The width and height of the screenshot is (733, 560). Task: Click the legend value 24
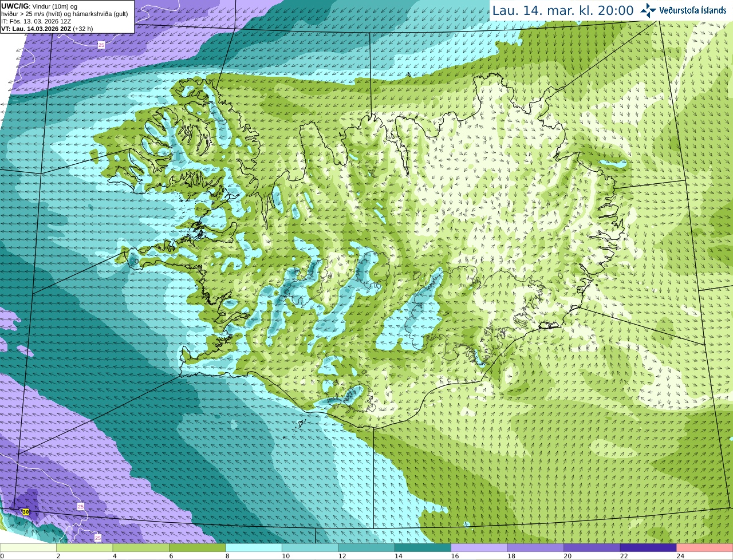680,556
